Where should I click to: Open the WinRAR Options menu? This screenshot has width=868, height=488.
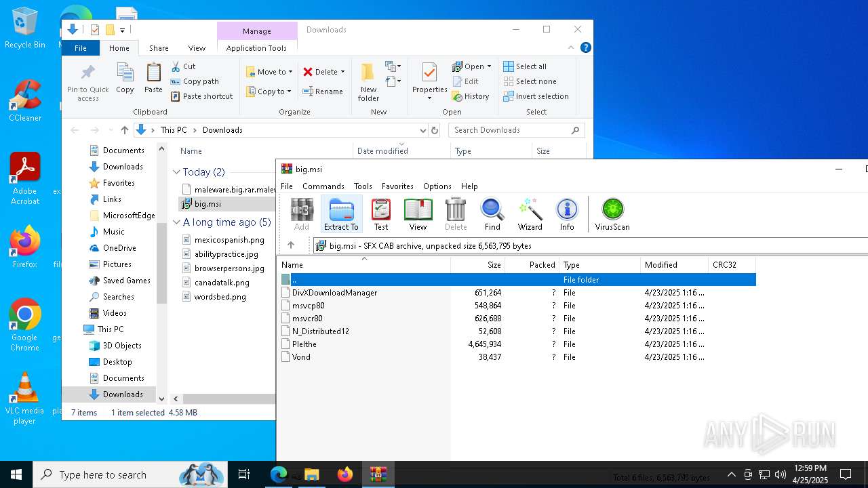tap(437, 186)
